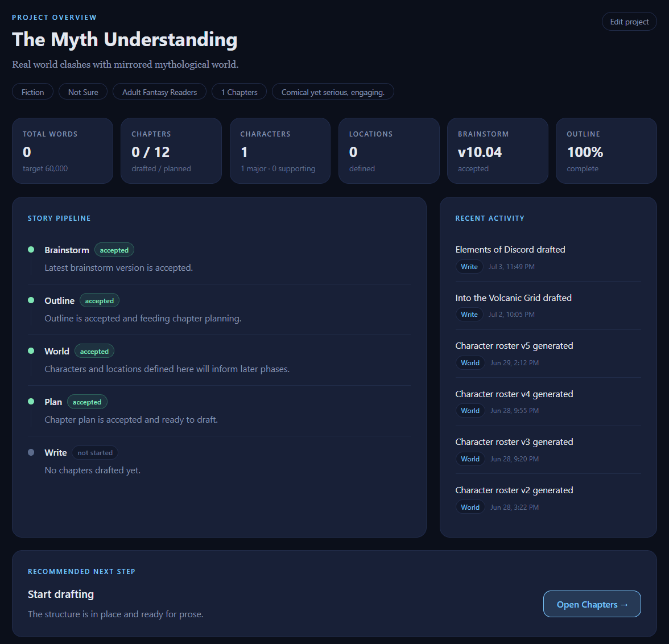The height and width of the screenshot is (644, 669).
Task: Click the Write tag dated Jul 2
Action: coord(469,314)
